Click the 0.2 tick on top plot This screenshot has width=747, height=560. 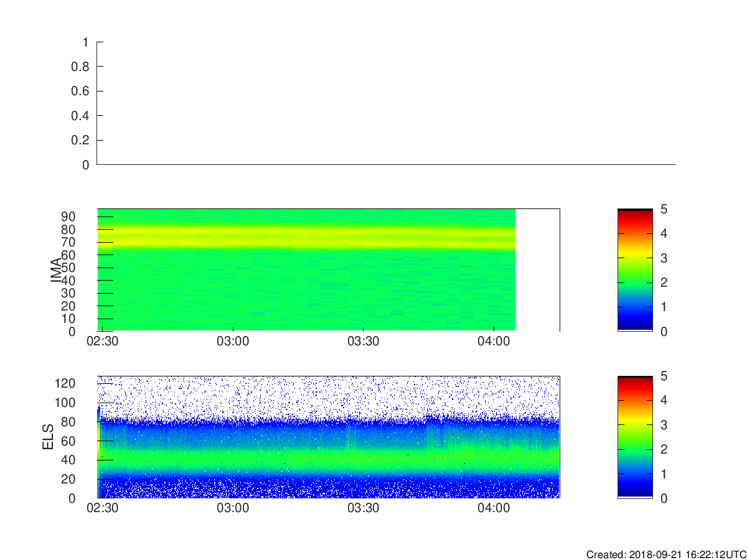click(x=82, y=141)
